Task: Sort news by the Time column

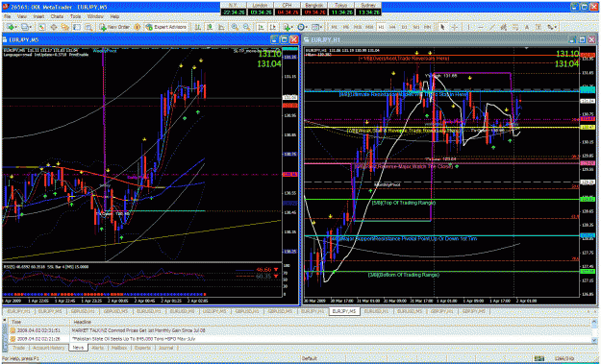Action: [15, 322]
